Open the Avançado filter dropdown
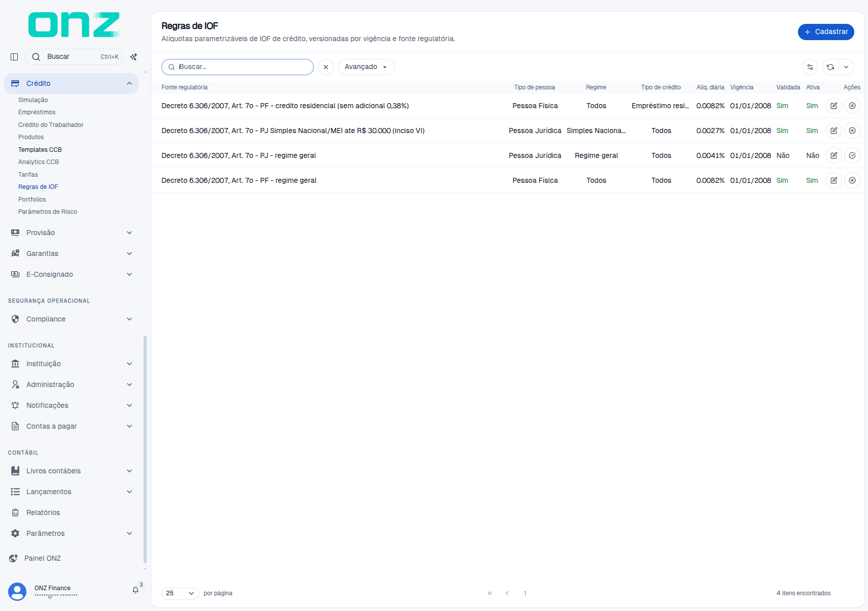This screenshot has height=611, width=868. pyautogui.click(x=366, y=67)
